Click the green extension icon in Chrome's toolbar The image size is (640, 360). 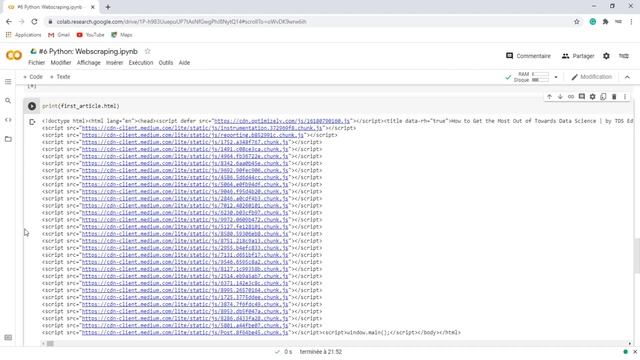click(x=593, y=22)
